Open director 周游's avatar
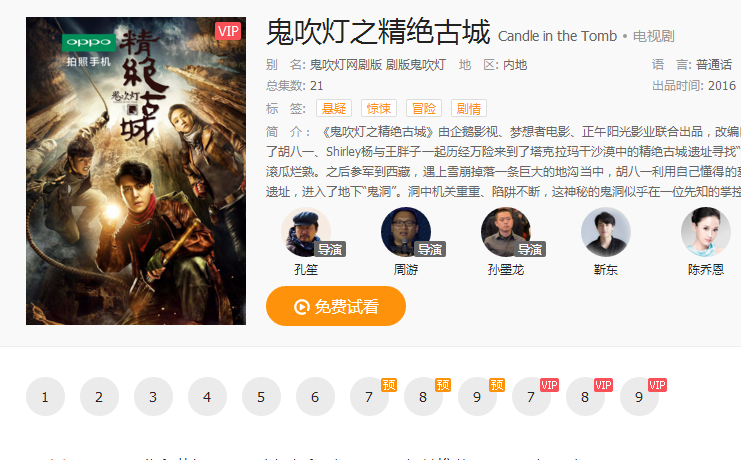Image resolution: width=741 pixels, height=460 pixels. coord(406,232)
